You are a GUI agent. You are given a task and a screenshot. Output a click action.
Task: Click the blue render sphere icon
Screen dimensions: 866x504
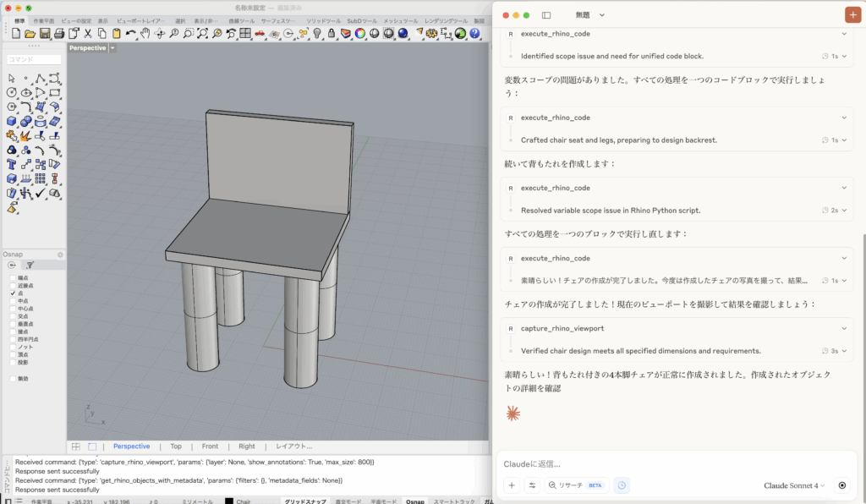pos(403,34)
